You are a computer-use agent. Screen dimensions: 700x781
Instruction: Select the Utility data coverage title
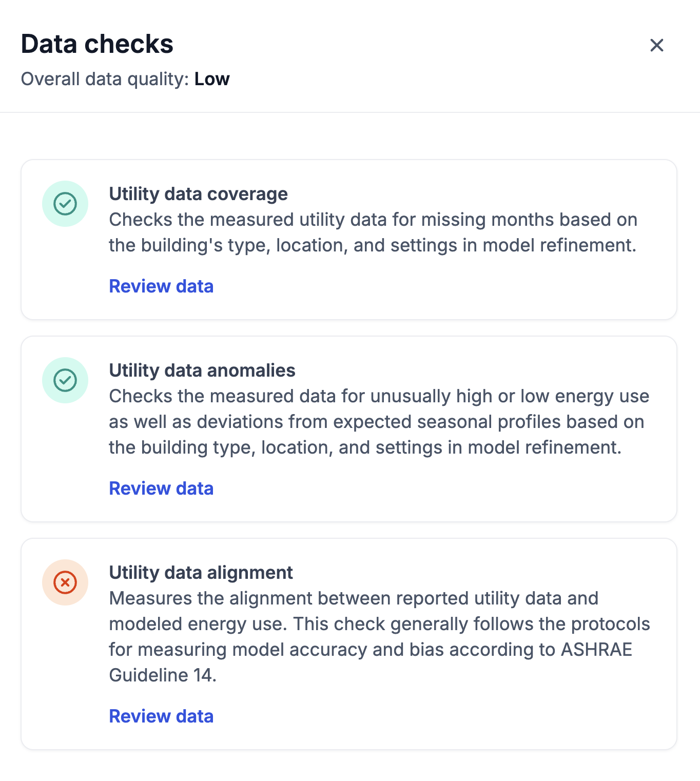coord(198,194)
